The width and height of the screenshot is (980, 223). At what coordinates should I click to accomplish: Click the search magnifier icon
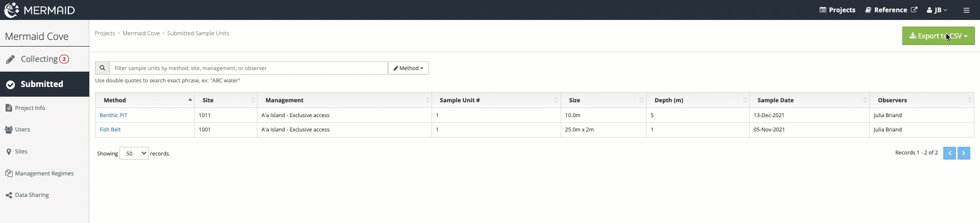tap(102, 68)
